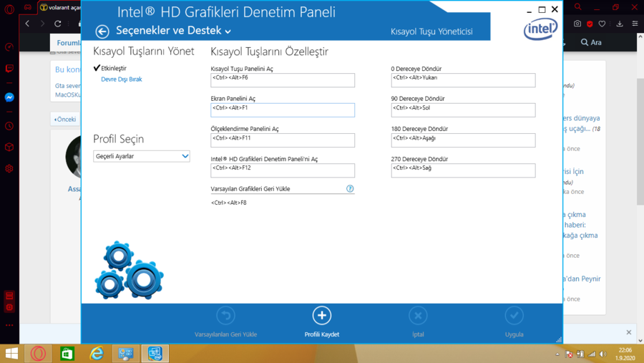Edit the Denetim Paneli'ni Aç hotkey field
Viewport: 644px width, 363px height.
point(283,170)
